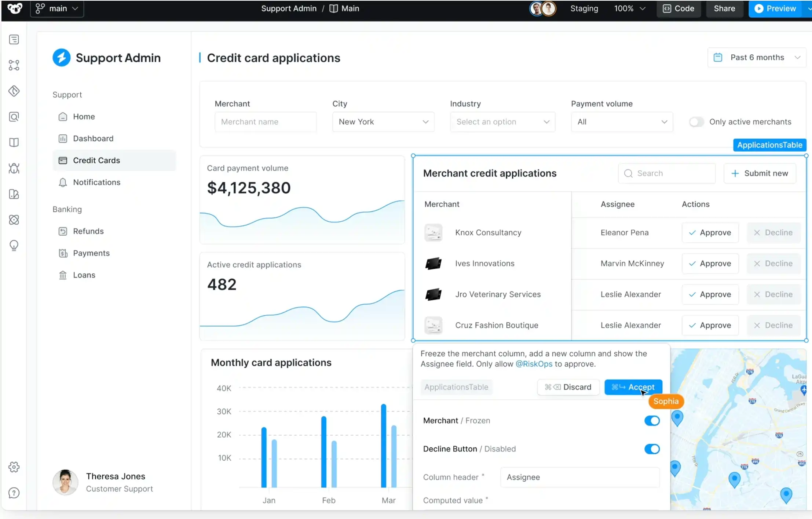The image size is (812, 519).
Task: Open the search inspect icon in left rail
Action: pos(14,117)
